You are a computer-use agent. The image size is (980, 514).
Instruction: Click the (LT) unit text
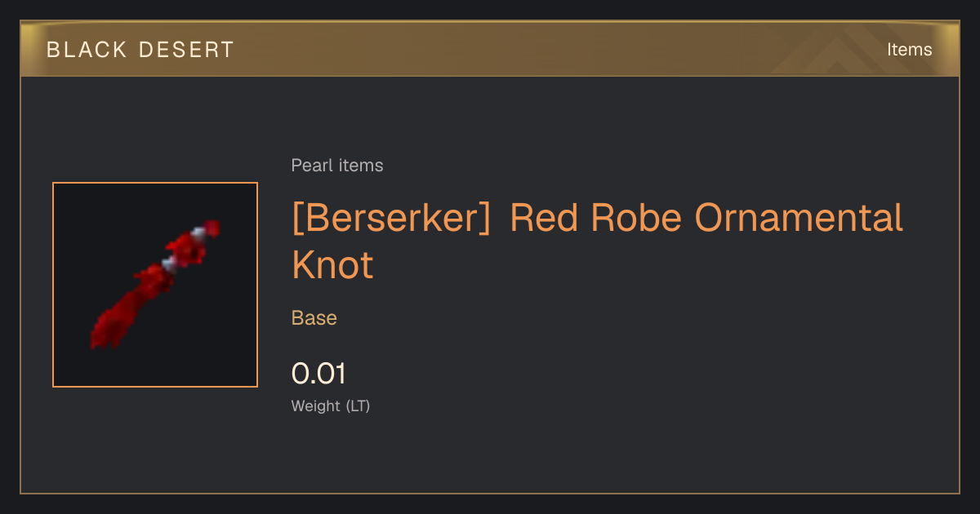[359, 405]
